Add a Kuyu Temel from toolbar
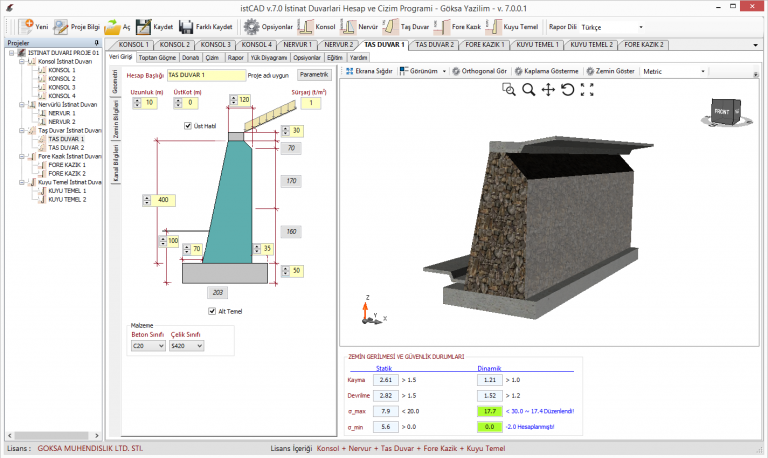 pos(512,27)
